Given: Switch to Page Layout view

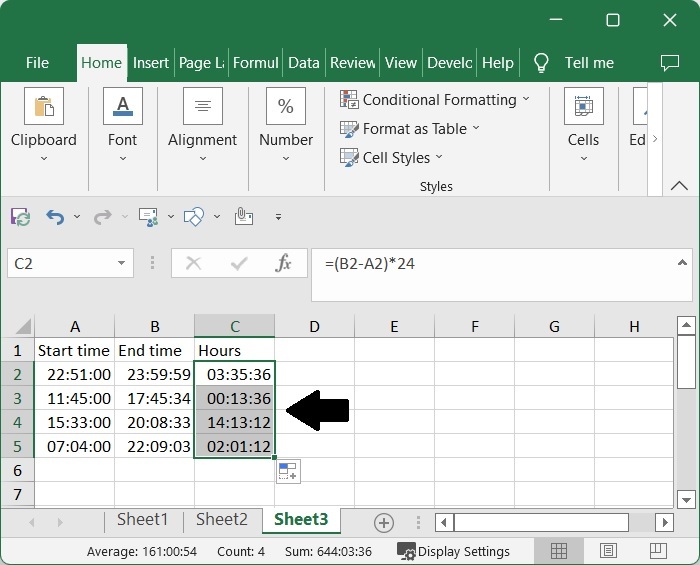Looking at the screenshot, I should click(x=608, y=551).
